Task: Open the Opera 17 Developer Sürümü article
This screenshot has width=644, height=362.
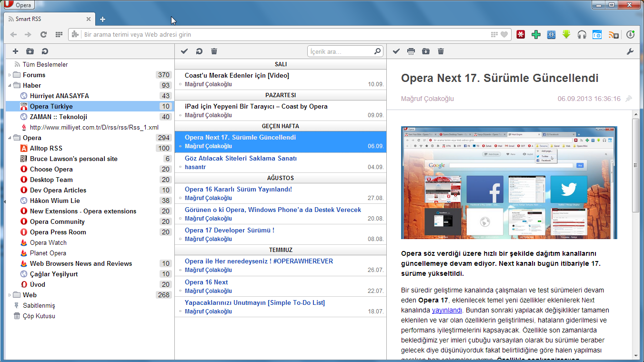Action: click(x=281, y=234)
